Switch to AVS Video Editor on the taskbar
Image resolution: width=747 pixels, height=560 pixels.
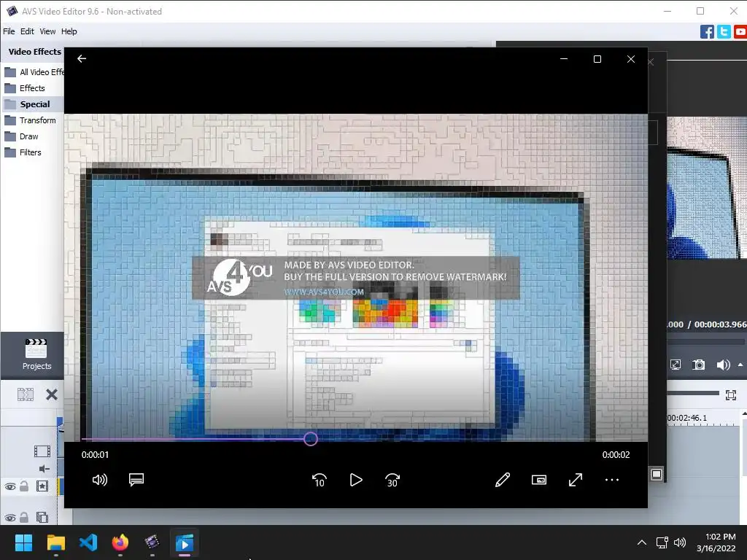152,542
